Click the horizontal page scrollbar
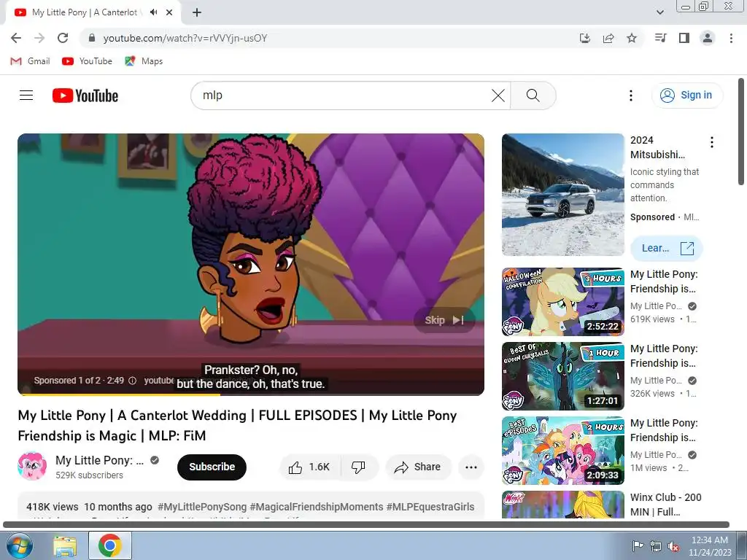Screen dimensions: 747x560 point(366,525)
